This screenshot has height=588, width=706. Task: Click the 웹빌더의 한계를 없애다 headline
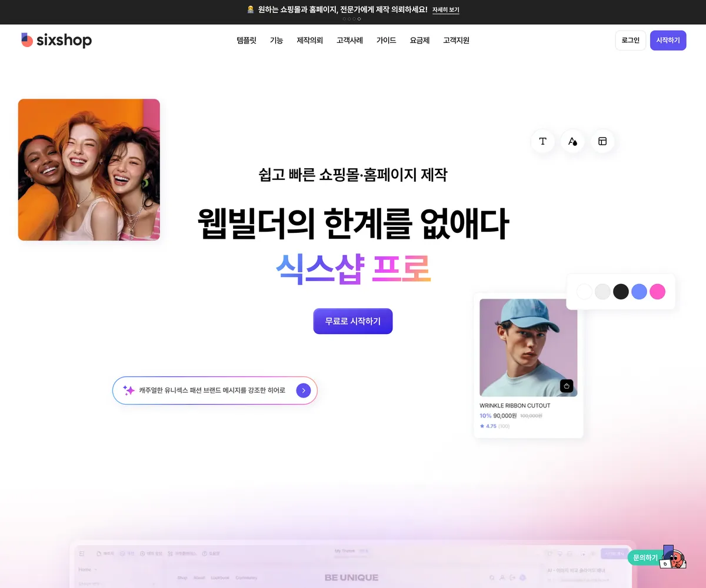click(x=353, y=223)
